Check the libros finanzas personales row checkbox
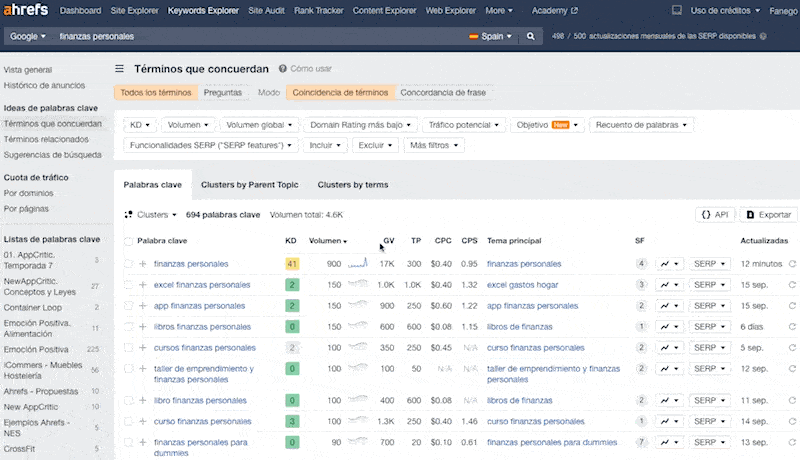 [129, 326]
